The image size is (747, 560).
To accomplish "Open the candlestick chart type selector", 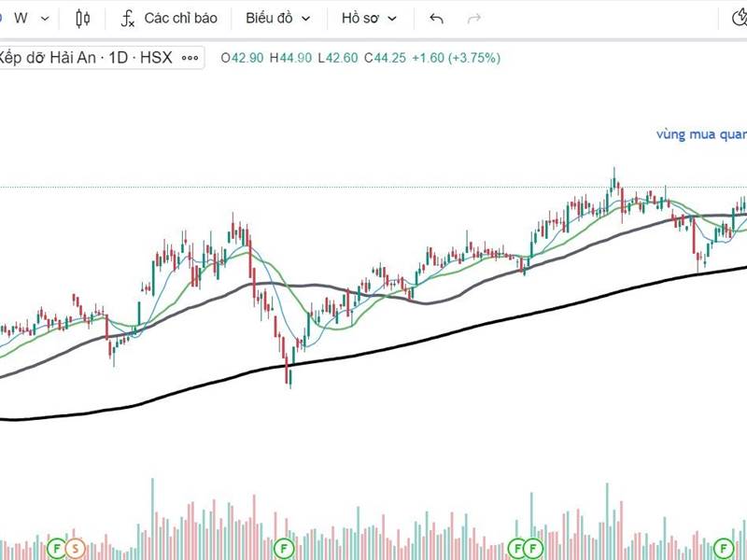I will [x=83, y=18].
